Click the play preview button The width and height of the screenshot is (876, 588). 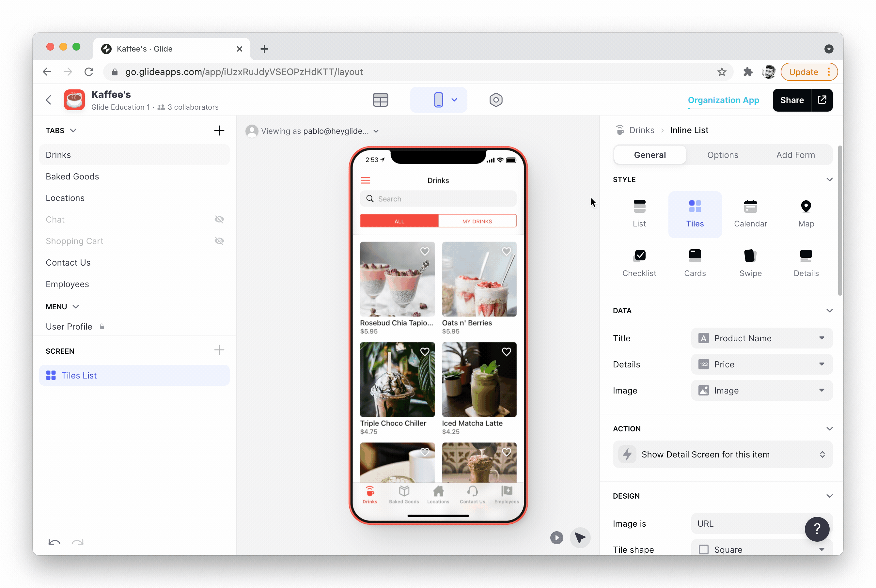[556, 537]
